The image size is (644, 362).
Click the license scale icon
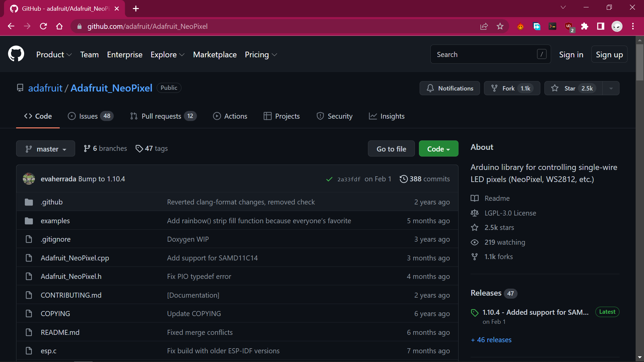pyautogui.click(x=475, y=213)
